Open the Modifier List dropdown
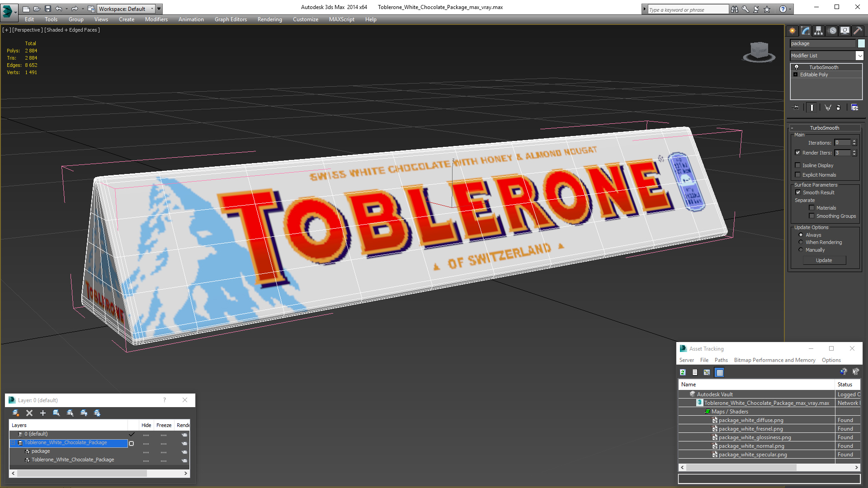 pos(859,56)
